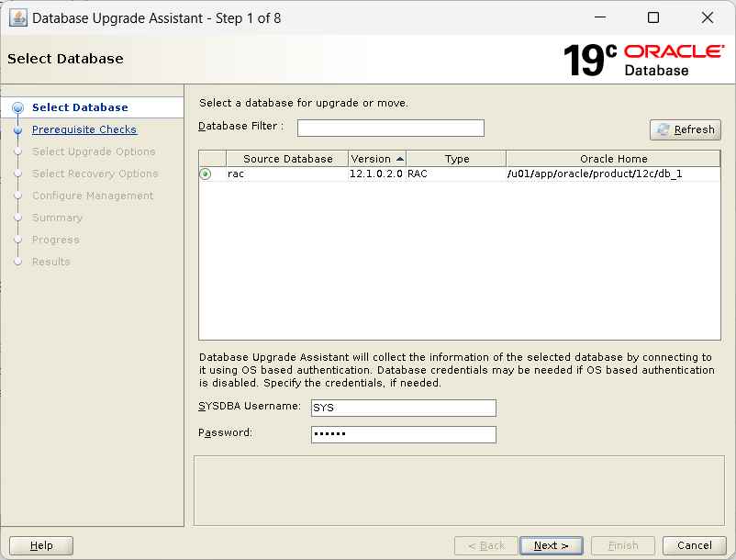Click the Summary step

click(x=57, y=218)
